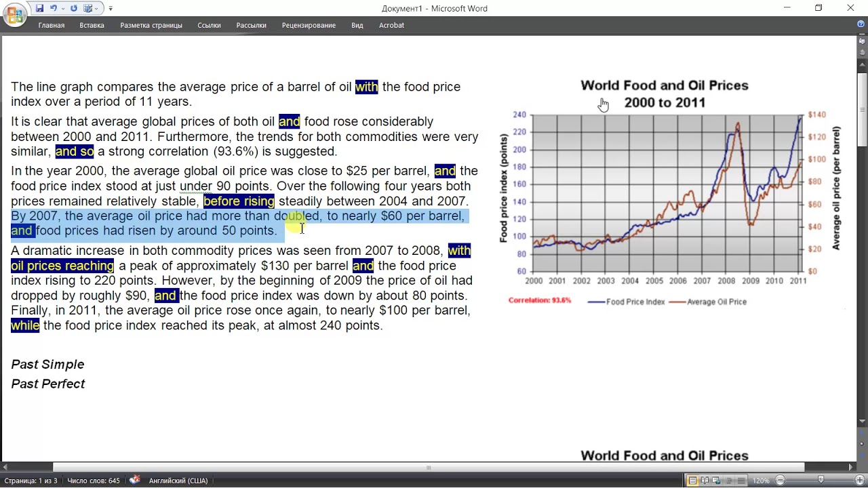This screenshot has height=488, width=868.
Task: Open Customize Quick Access Toolbar dropdown
Action: click(x=111, y=8)
